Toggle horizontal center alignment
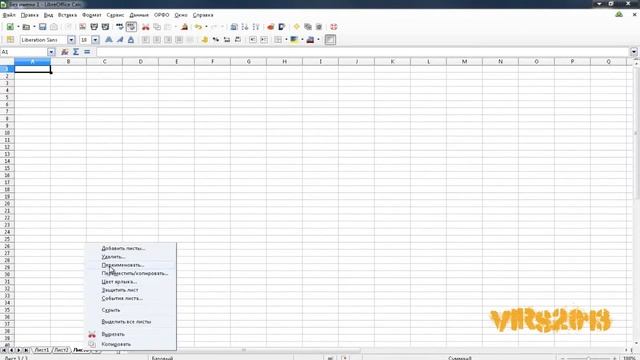The image size is (640, 360). 157,40
